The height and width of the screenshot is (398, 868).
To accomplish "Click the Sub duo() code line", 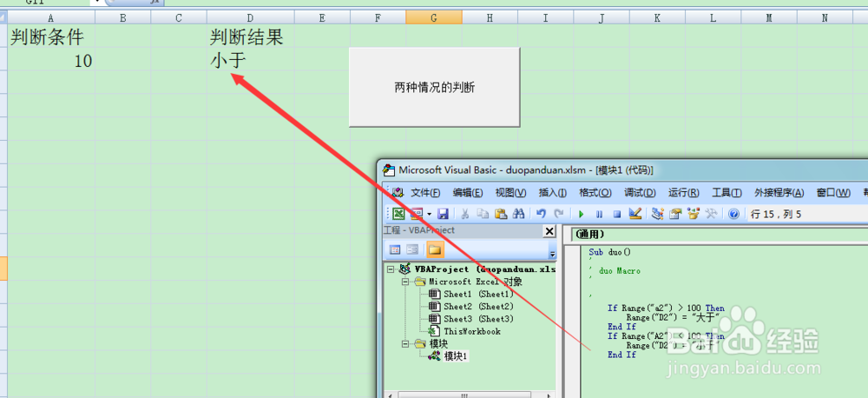I will (609, 252).
